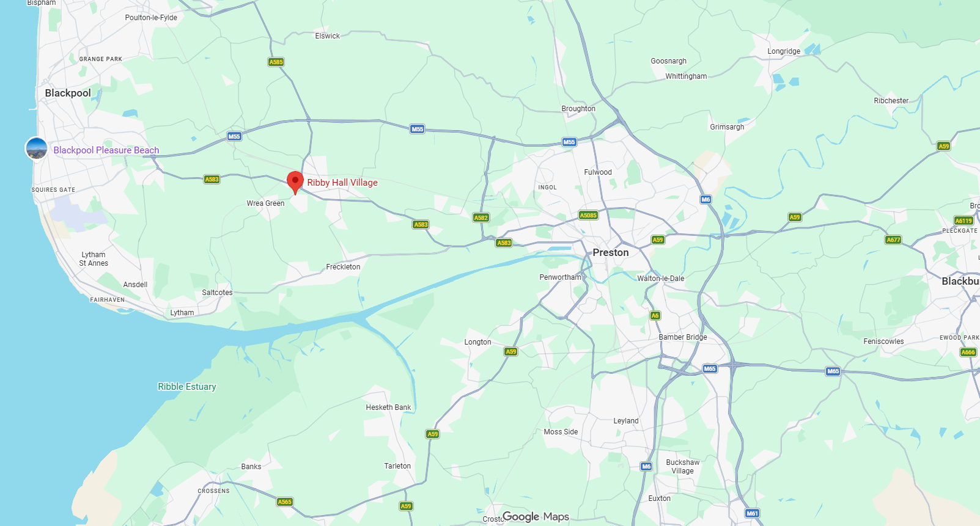The width and height of the screenshot is (980, 526).
Task: Click the A565 road badge near Crossens
Action: point(285,502)
